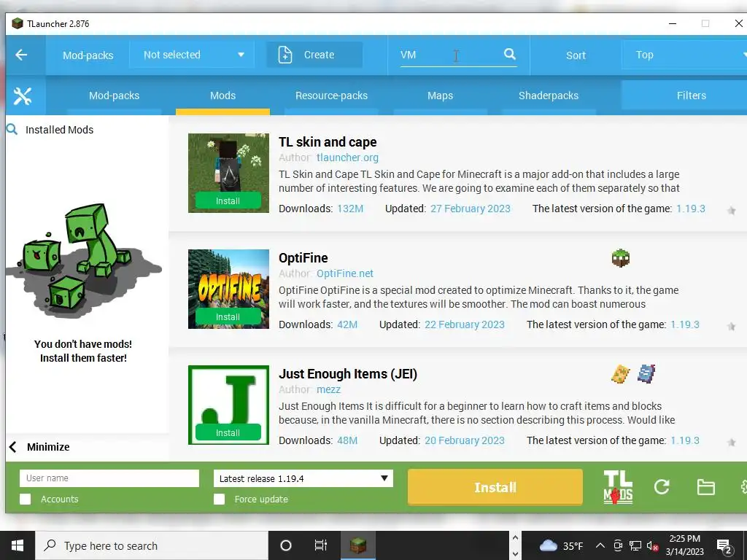
Task: Collapse sidebar with Minimize chevron
Action: 13,447
